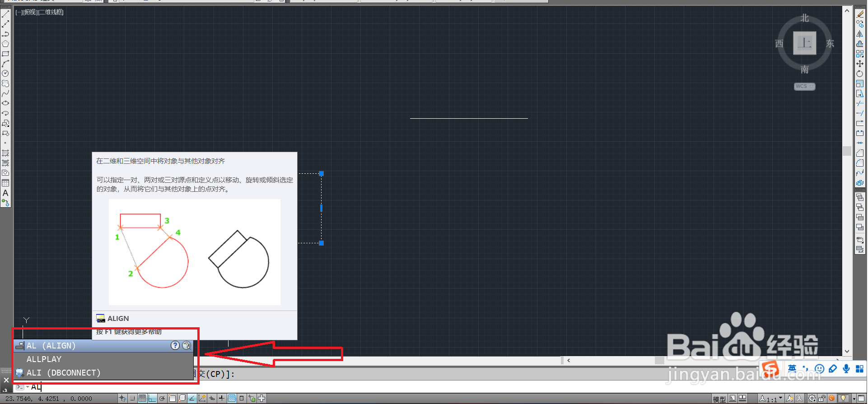Click the ViewCube 上 top face
This screenshot has width=868, height=404.
click(x=804, y=43)
